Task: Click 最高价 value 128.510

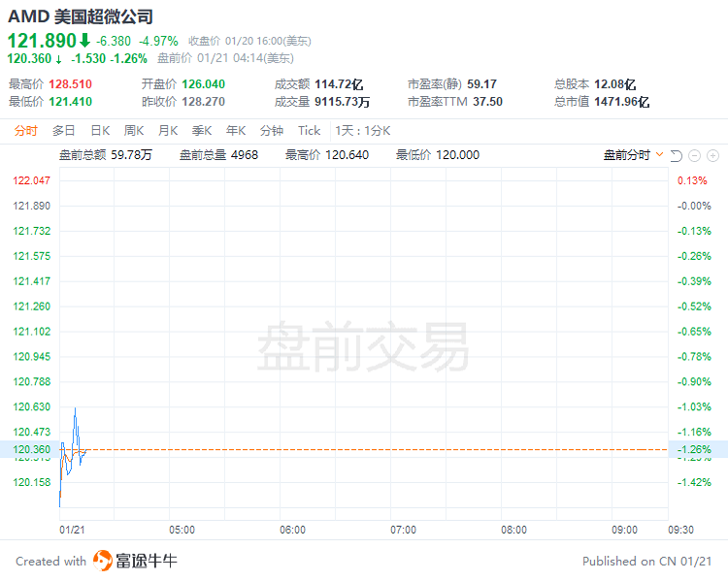Action: [70, 84]
